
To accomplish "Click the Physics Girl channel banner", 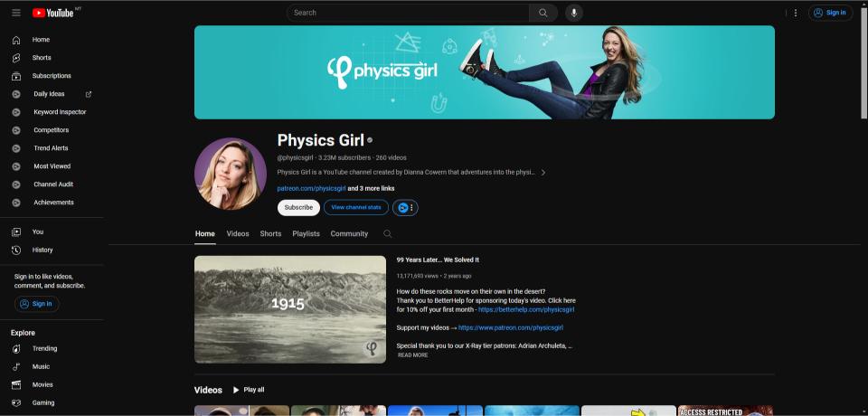I will point(485,72).
